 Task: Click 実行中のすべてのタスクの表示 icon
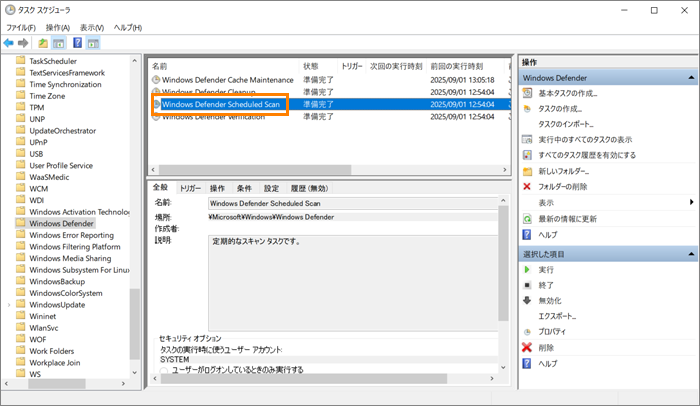pyautogui.click(x=527, y=139)
